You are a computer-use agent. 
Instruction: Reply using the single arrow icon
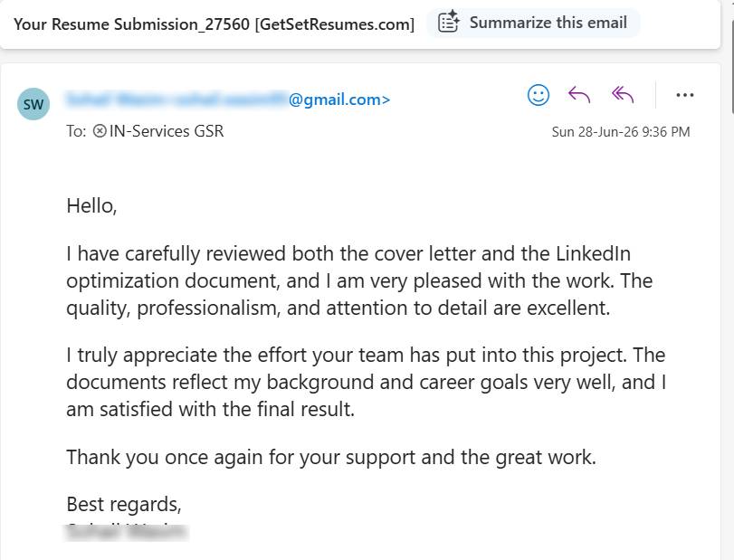(x=579, y=95)
